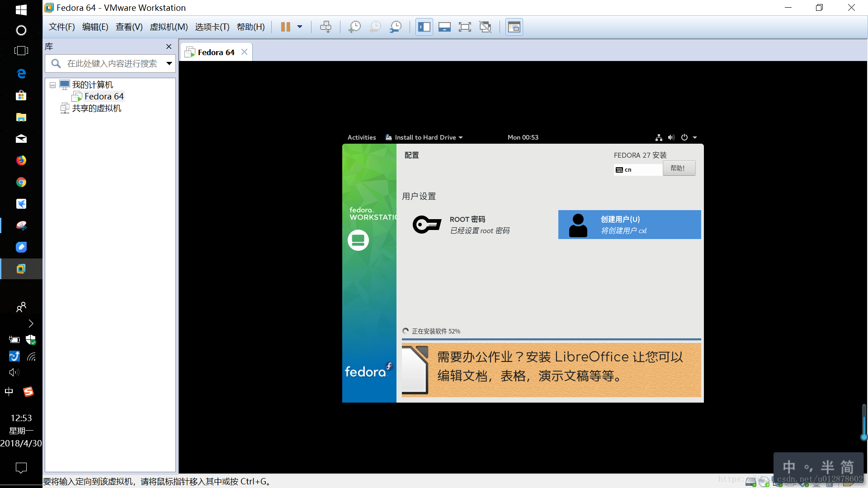
Task: Open the Windows Start menu
Action: 21,9
